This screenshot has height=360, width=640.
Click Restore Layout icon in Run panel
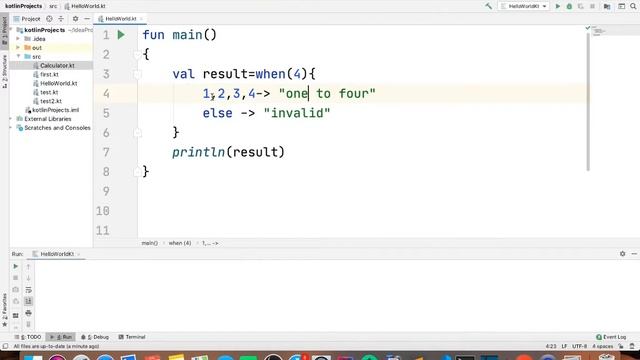16,316
